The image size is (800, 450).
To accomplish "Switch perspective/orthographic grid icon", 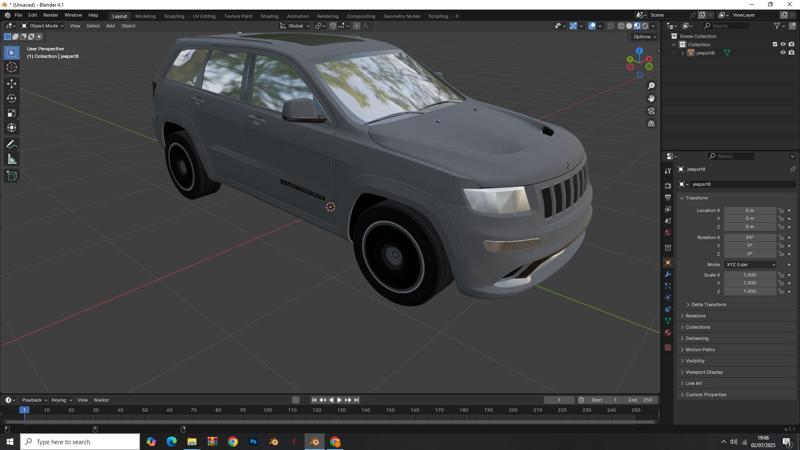I will [651, 123].
